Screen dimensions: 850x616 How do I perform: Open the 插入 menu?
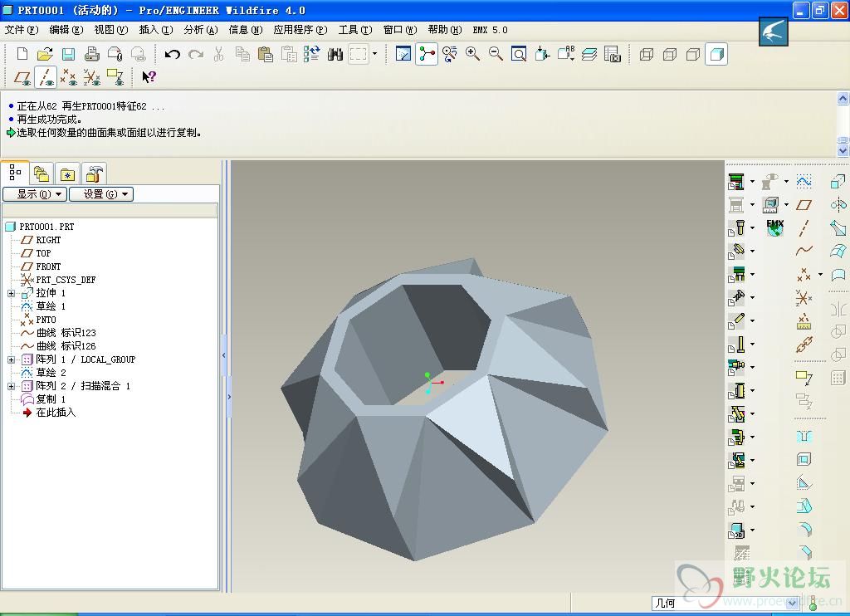156,30
